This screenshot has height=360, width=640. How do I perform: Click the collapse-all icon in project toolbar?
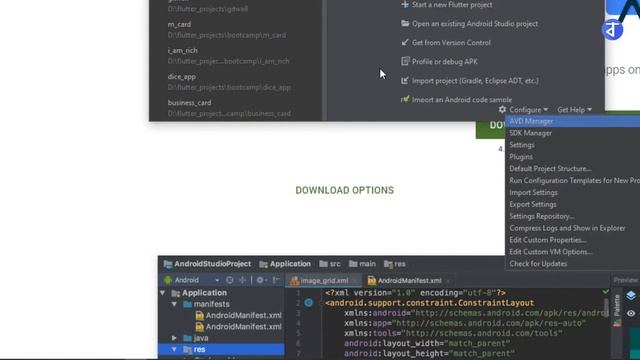[x=242, y=280]
